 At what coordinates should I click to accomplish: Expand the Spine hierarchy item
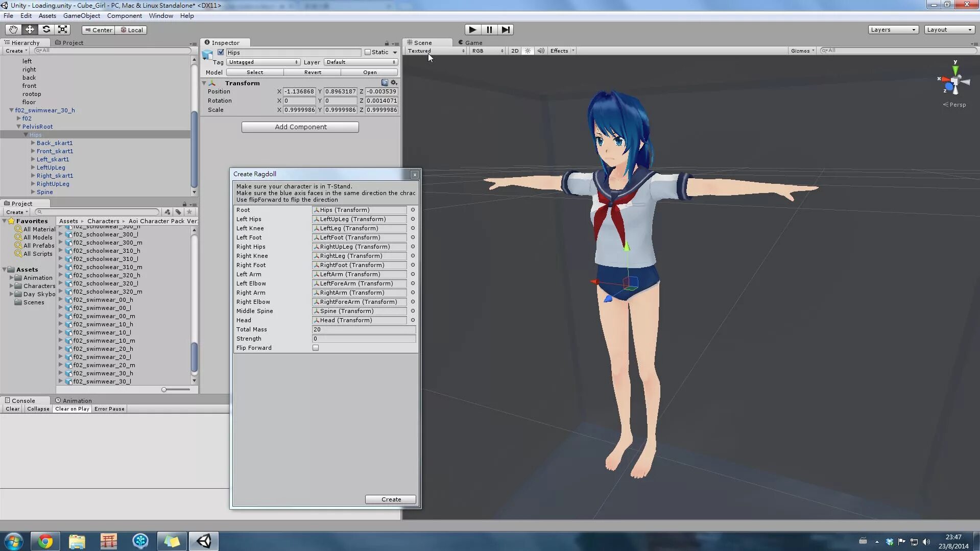[x=33, y=192]
